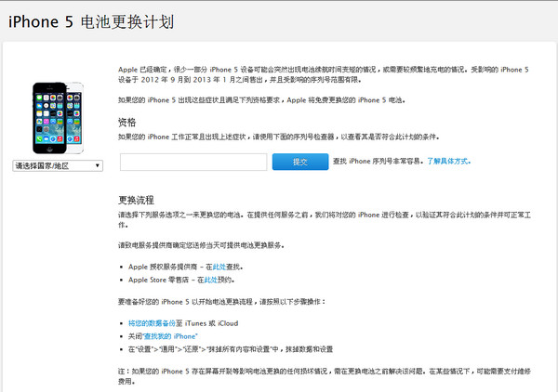Click the 查找 iPhone 序列号非常容易 text
Viewport: 558px width, 392px height.
[377, 162]
